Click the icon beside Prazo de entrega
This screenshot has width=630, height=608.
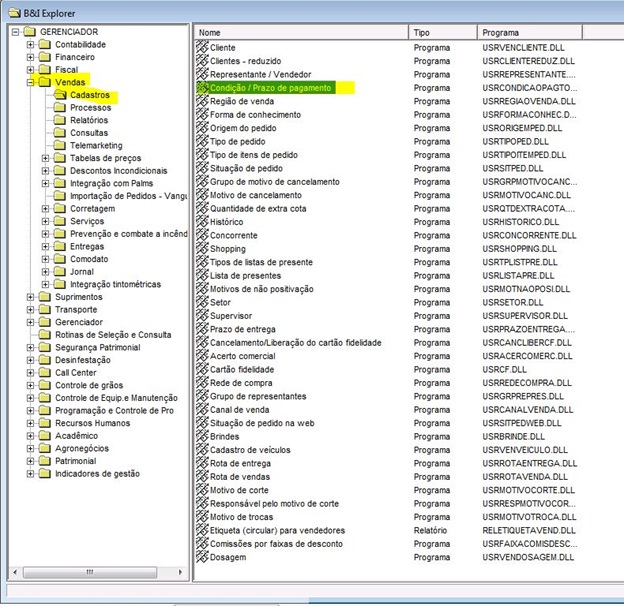point(202,329)
